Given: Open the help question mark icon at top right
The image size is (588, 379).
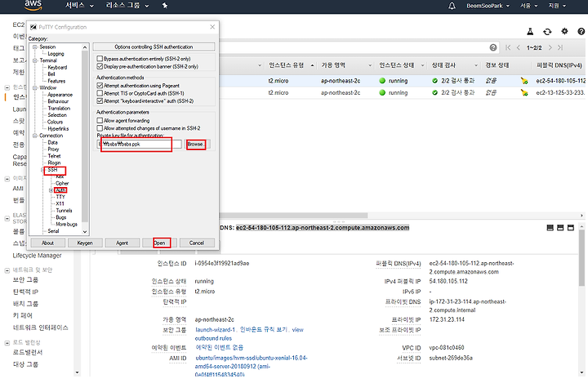Looking at the screenshot, I should tap(581, 32).
